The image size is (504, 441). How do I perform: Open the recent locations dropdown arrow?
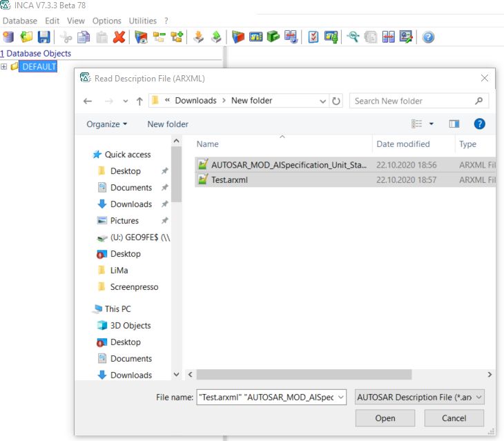point(126,101)
